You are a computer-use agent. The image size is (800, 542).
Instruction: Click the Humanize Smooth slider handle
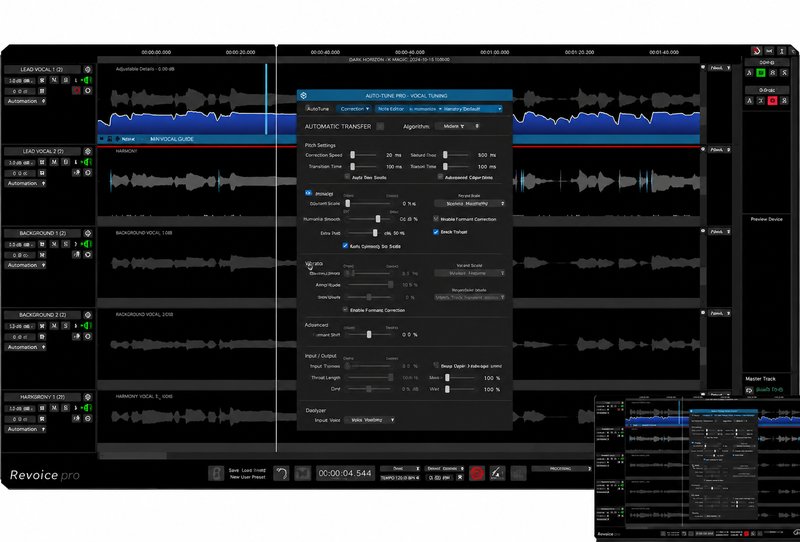(378, 218)
